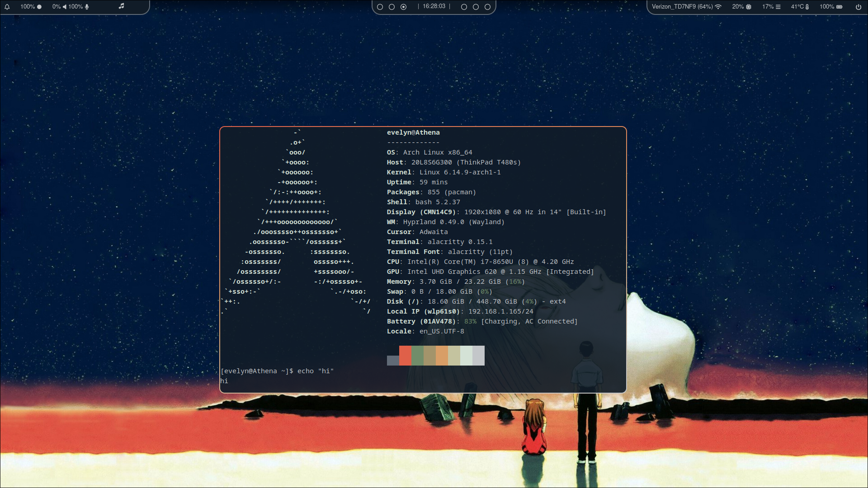Click the red color block in terminal palette
The image size is (868, 488).
(405, 356)
